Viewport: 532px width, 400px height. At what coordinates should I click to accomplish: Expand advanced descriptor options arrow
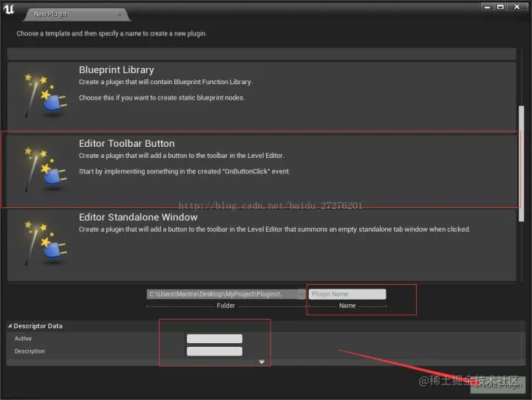(262, 362)
